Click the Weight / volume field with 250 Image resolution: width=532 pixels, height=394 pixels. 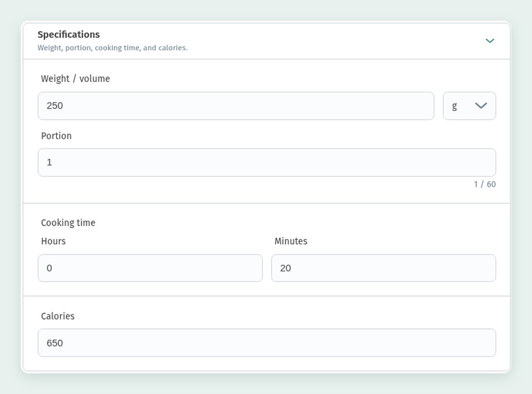[x=236, y=106]
